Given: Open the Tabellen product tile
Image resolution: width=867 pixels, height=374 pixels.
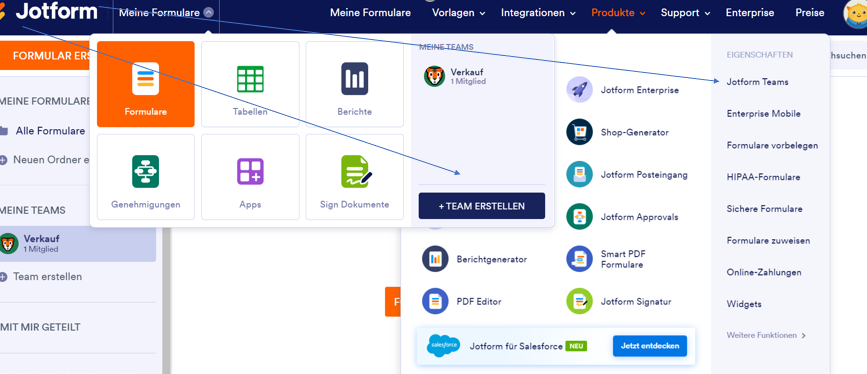Looking at the screenshot, I should (x=250, y=84).
